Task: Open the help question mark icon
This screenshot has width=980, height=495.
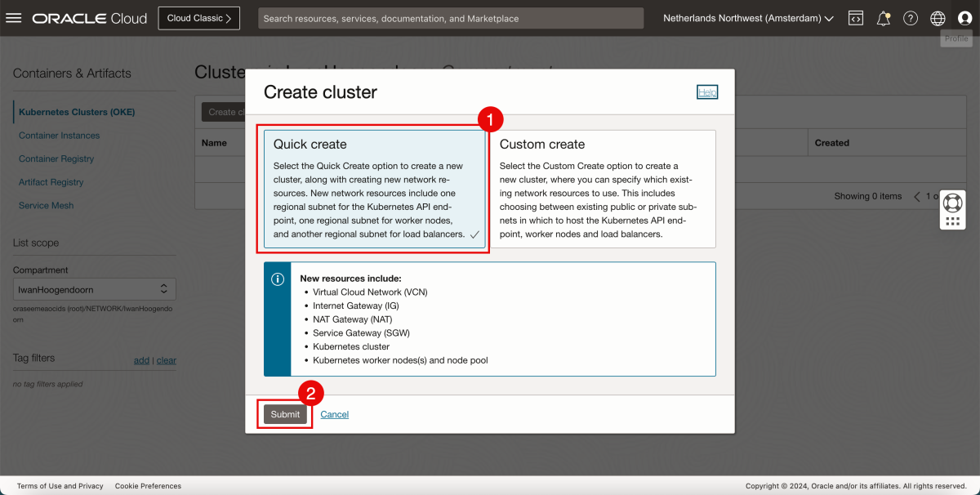Action: (911, 17)
